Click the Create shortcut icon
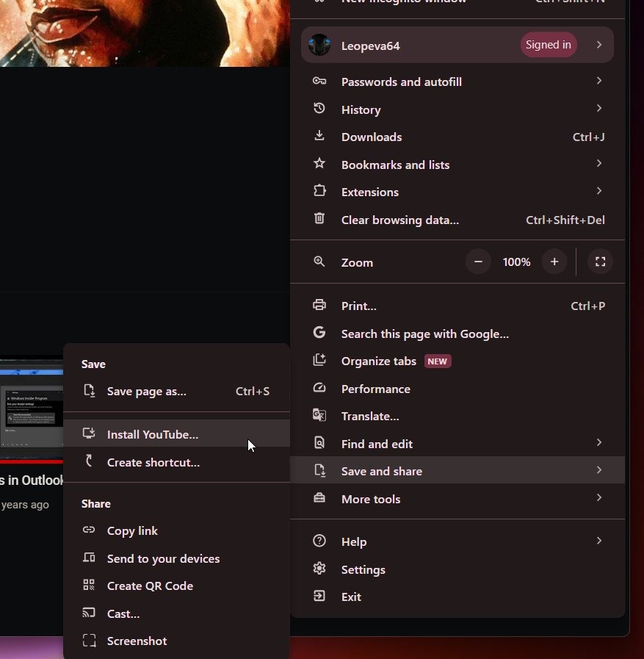 pos(89,461)
